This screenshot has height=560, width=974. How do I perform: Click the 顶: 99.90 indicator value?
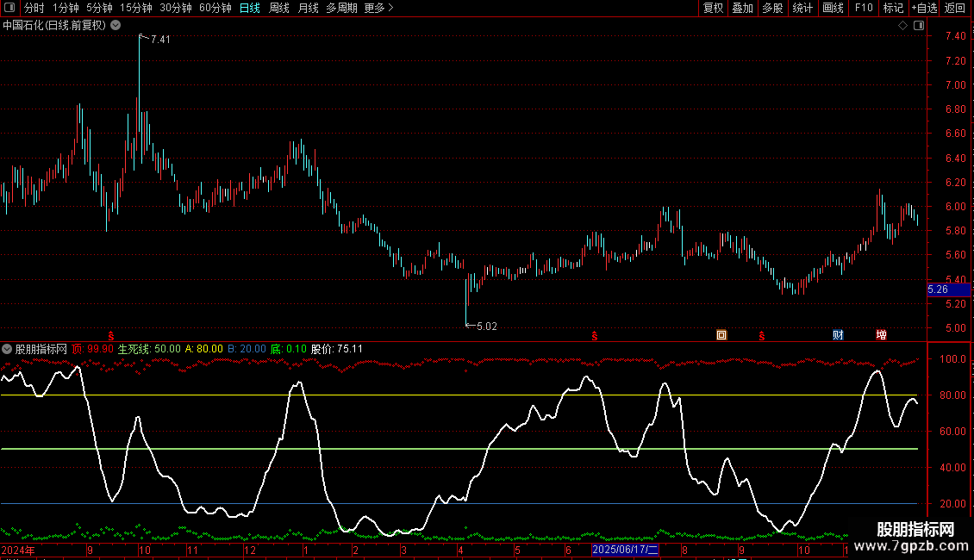pos(92,349)
